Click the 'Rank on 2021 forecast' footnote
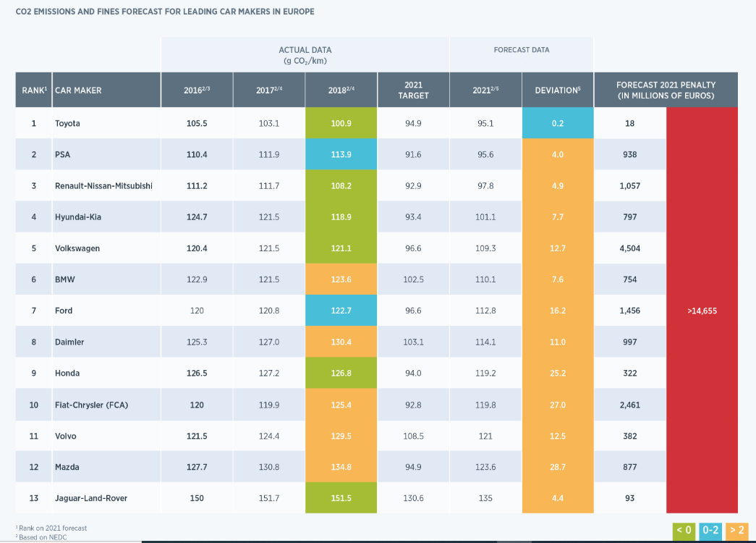The width and height of the screenshot is (756, 543). pyautogui.click(x=52, y=528)
